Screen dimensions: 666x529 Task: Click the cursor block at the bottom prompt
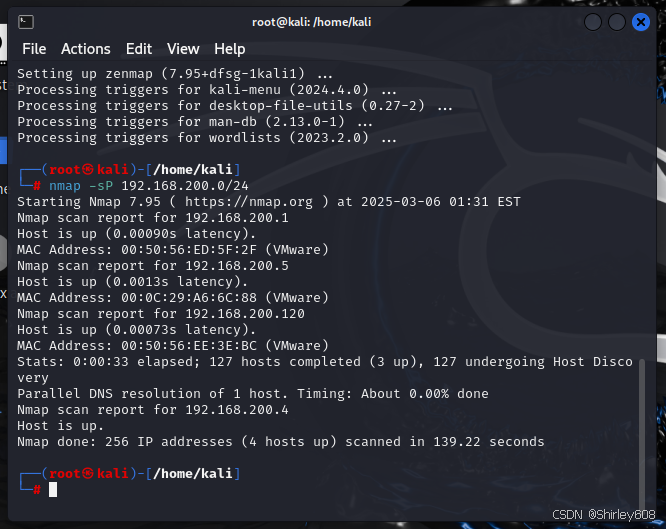[x=53, y=489]
